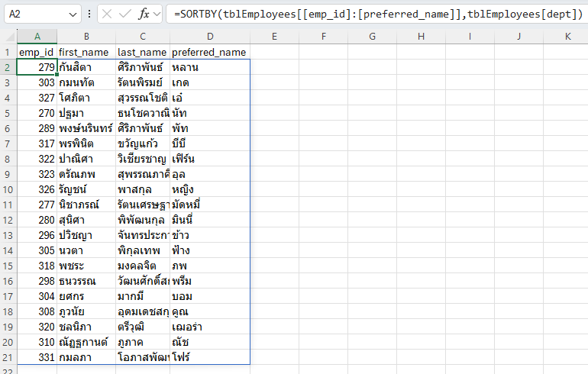Select column K header

[567, 37]
